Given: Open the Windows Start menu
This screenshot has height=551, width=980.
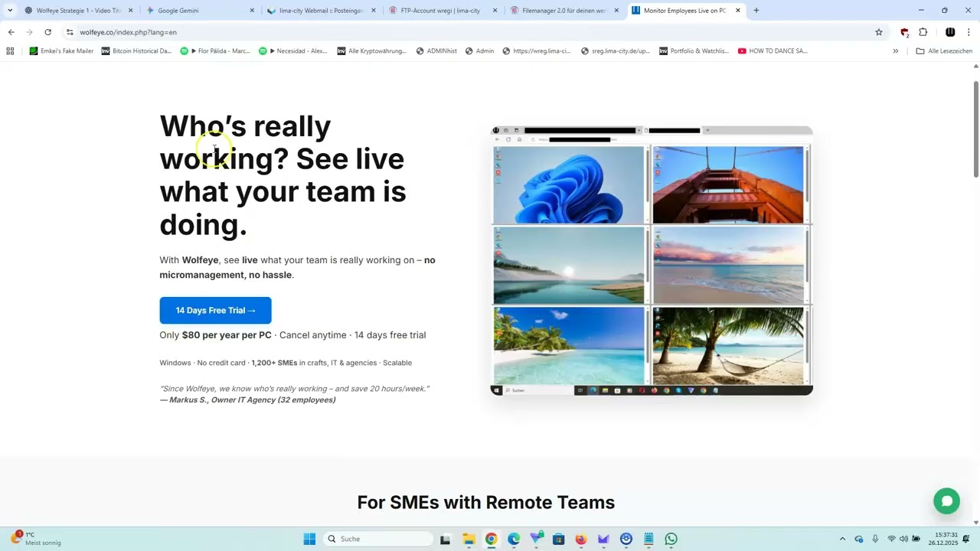Looking at the screenshot, I should pyautogui.click(x=309, y=539).
